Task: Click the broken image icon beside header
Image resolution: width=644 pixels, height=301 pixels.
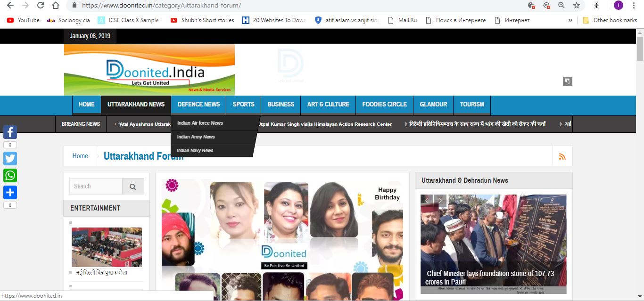Action: (x=568, y=81)
